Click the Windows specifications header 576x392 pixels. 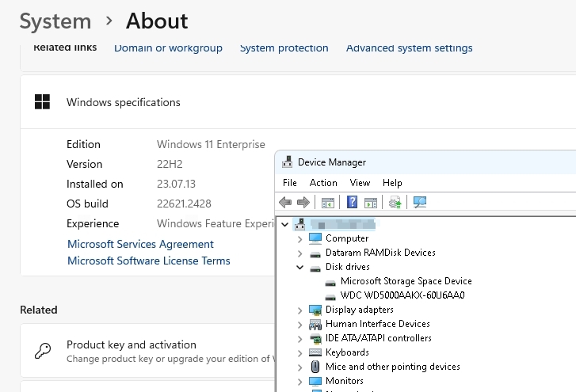(123, 102)
